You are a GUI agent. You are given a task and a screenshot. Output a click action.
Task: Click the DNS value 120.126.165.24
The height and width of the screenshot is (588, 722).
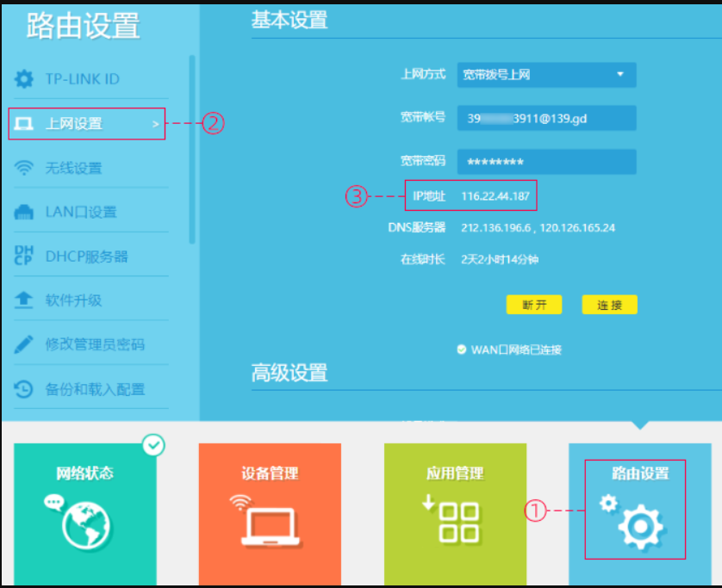pyautogui.click(x=577, y=228)
